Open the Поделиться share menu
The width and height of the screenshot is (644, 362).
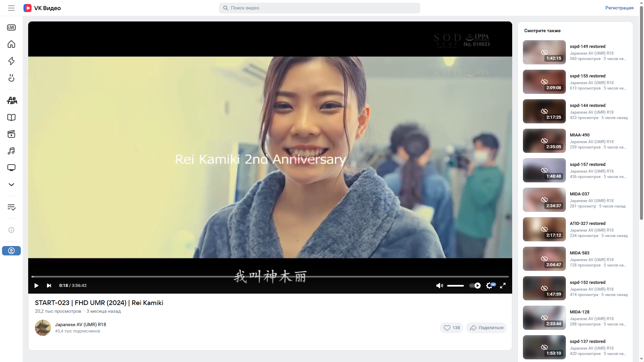[x=486, y=328]
